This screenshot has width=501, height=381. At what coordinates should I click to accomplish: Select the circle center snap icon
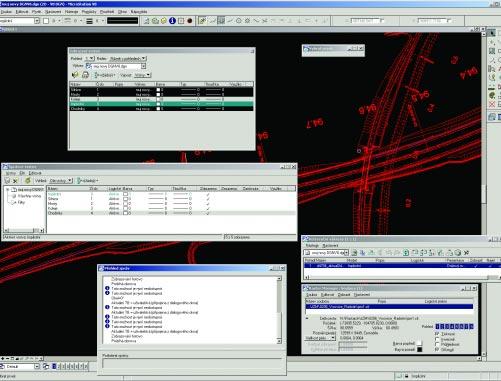(239, 21)
